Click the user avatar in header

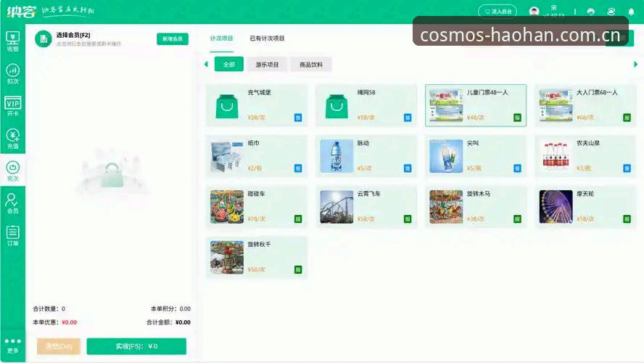tap(534, 11)
